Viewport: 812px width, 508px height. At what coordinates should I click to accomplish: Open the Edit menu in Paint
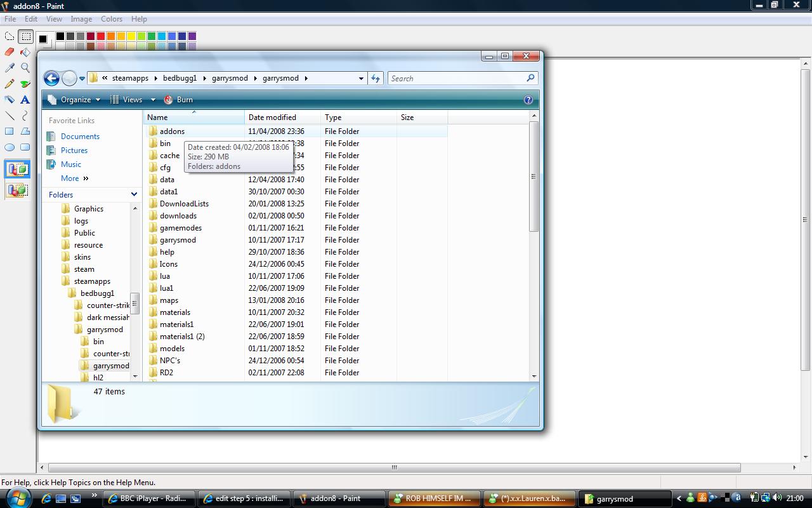pos(31,19)
